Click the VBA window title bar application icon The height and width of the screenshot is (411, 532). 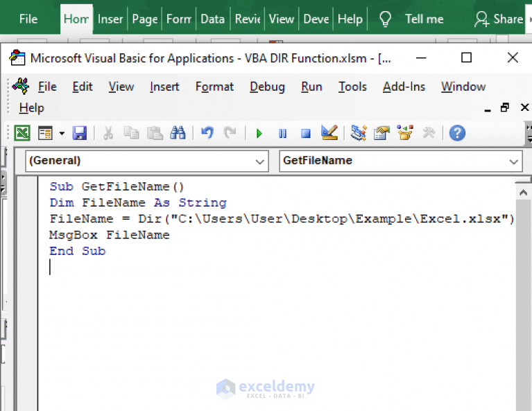click(17, 58)
